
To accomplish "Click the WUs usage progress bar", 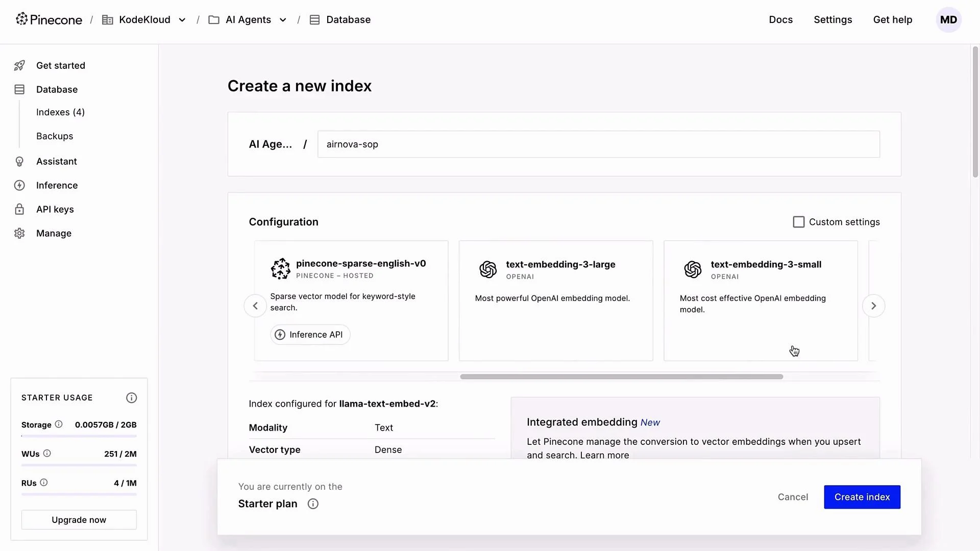I will click(79, 465).
